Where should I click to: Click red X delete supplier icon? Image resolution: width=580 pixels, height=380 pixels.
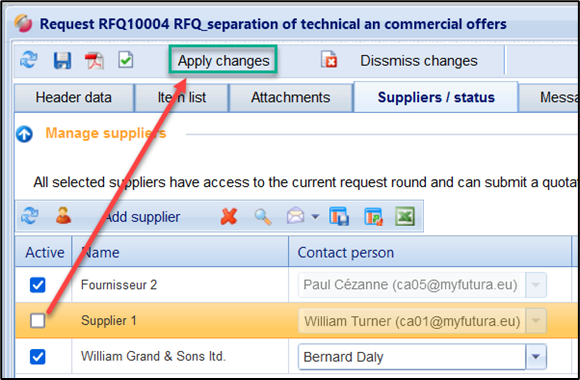click(229, 216)
